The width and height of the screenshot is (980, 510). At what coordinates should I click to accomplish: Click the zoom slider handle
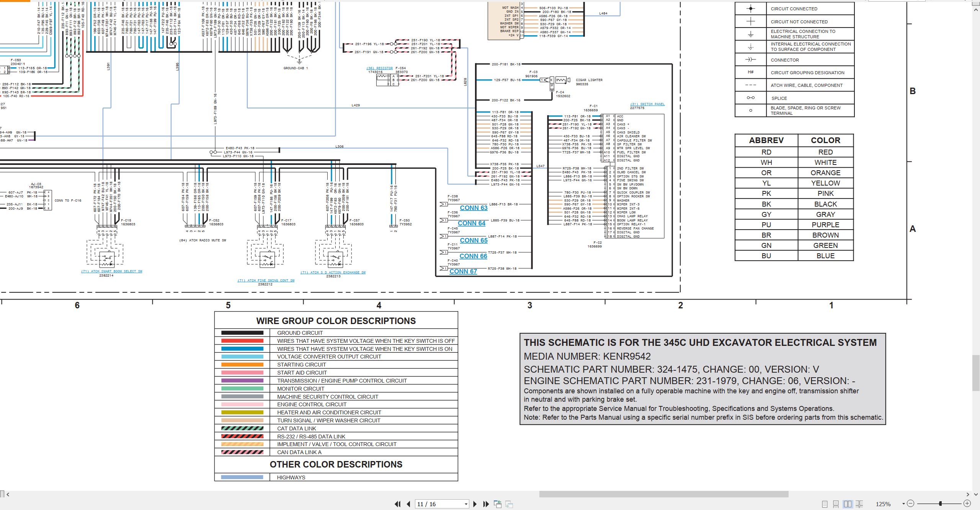(x=940, y=503)
